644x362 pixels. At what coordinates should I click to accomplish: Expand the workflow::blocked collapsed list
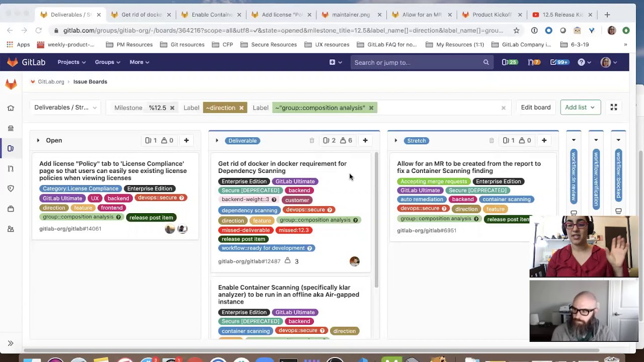tap(618, 140)
